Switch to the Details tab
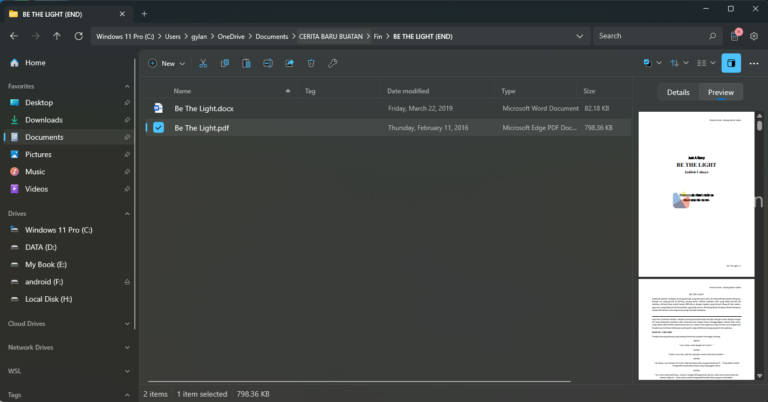 click(678, 92)
